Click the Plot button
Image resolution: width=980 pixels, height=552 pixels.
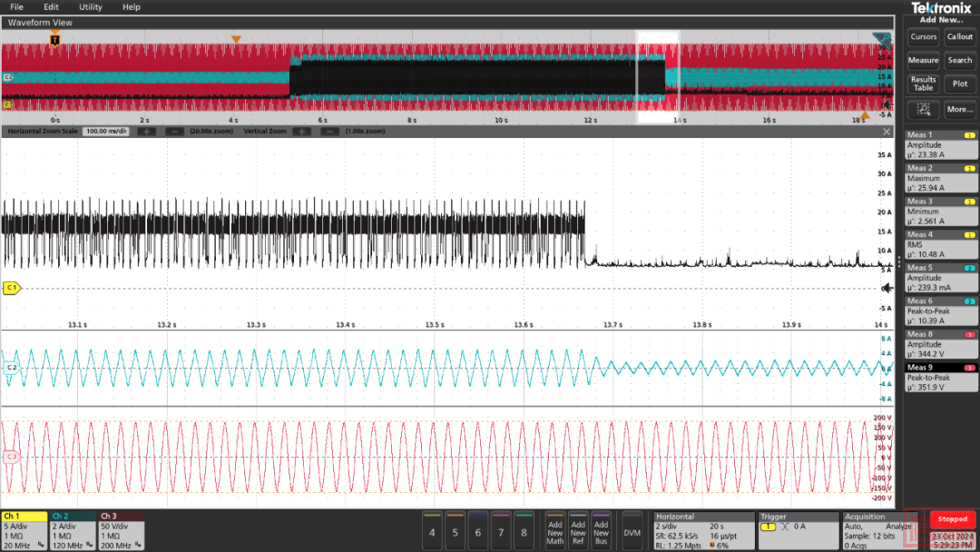click(x=959, y=84)
